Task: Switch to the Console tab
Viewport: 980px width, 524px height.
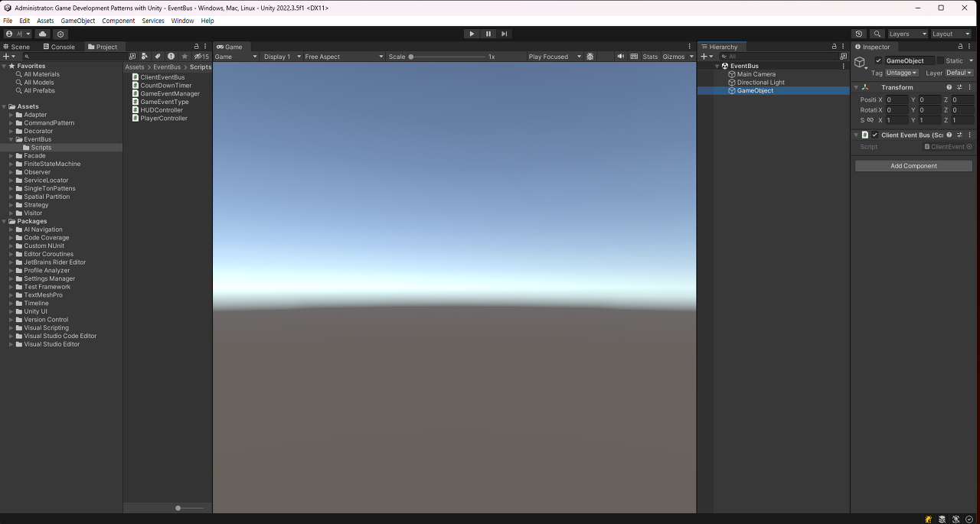Action: click(x=59, y=47)
